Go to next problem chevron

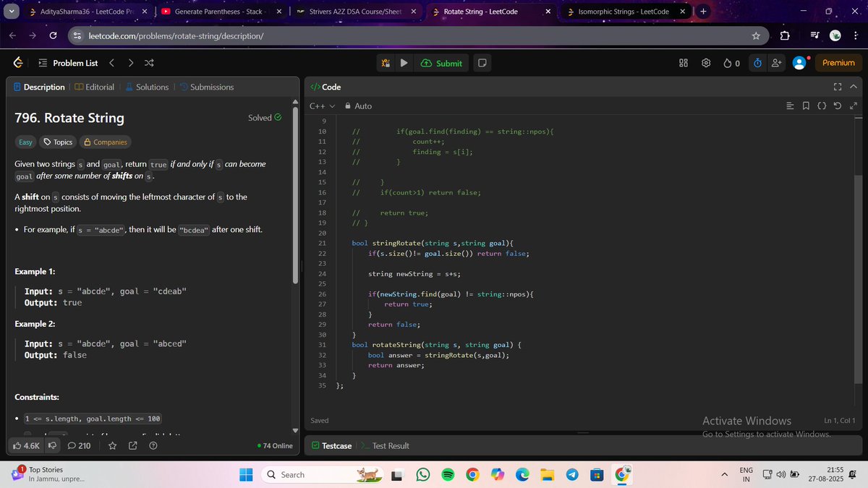click(130, 63)
